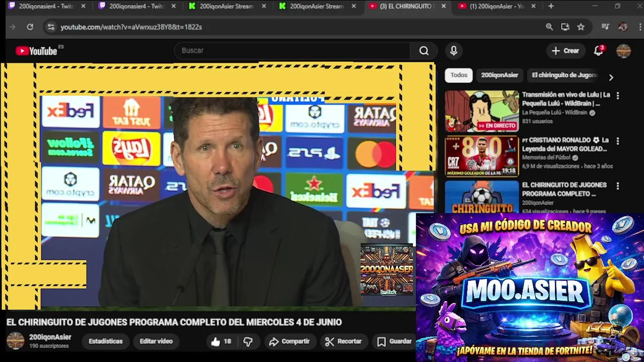Open the YouTube notifications bell
Image resolution: width=644 pixels, height=362 pixels.
(598, 51)
